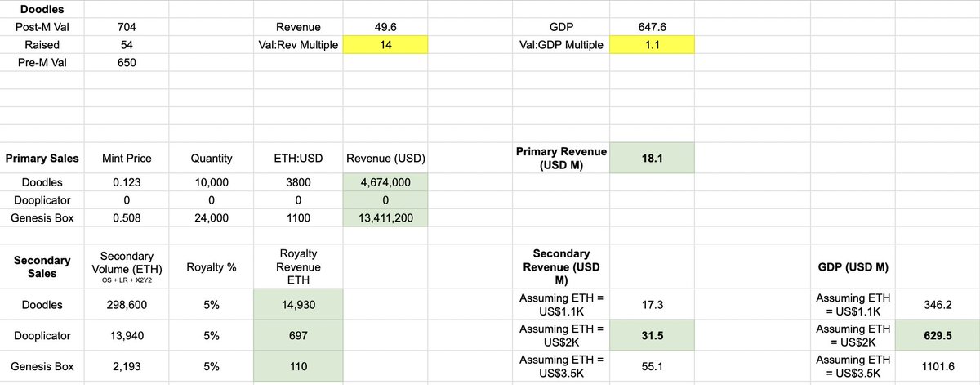Select the 298,600 Doodles secondary volume cell
Image resolution: width=980 pixels, height=385 pixels.
coord(127,303)
